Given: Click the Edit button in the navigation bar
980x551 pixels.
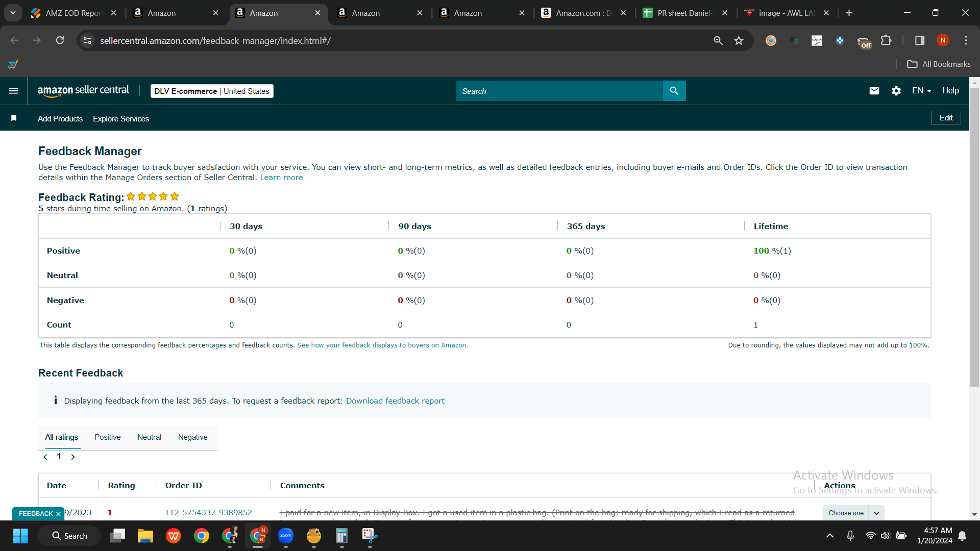Looking at the screenshot, I should [946, 118].
